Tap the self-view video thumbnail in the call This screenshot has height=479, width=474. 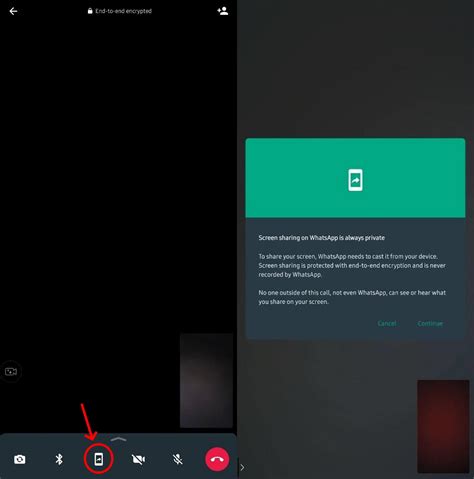pyautogui.click(x=206, y=380)
